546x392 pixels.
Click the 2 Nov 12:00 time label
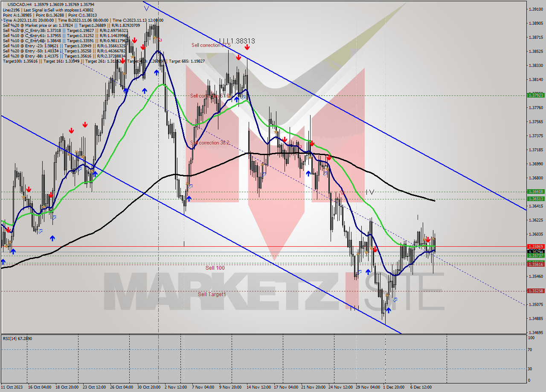[x=175, y=388]
